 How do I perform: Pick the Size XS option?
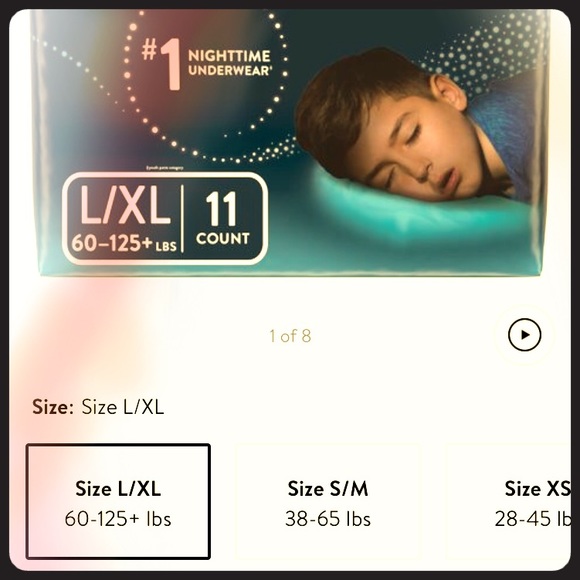(508, 501)
